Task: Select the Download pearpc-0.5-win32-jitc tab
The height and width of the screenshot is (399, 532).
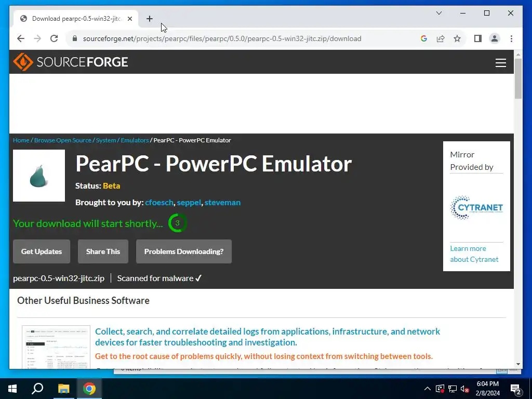Action: coord(76,19)
